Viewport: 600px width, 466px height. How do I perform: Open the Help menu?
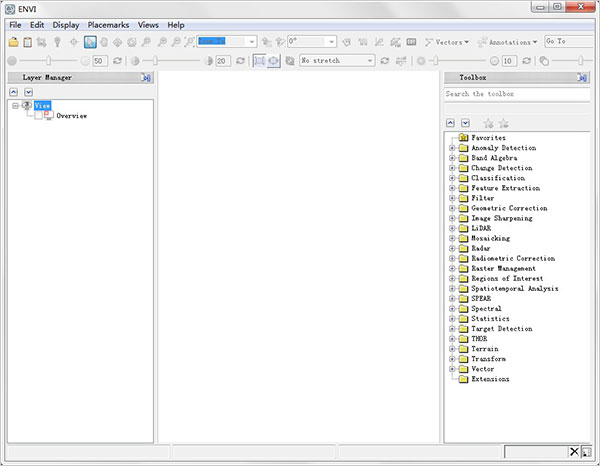point(176,25)
